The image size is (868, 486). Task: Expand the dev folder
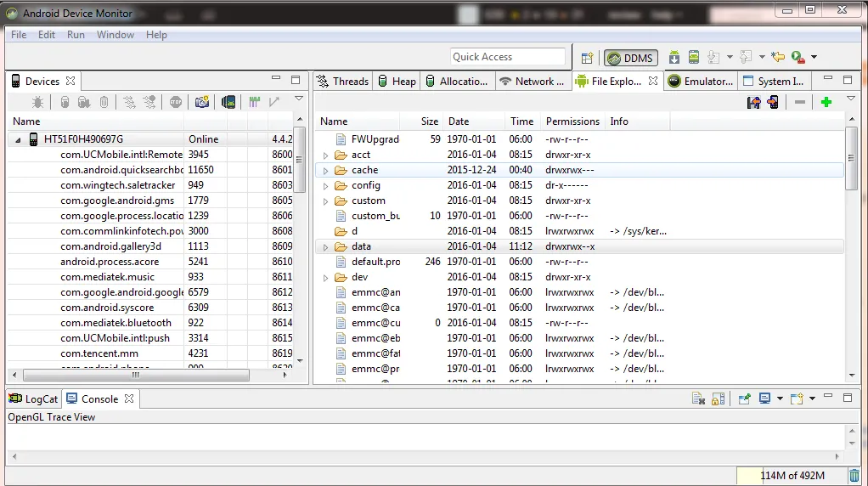[325, 278]
